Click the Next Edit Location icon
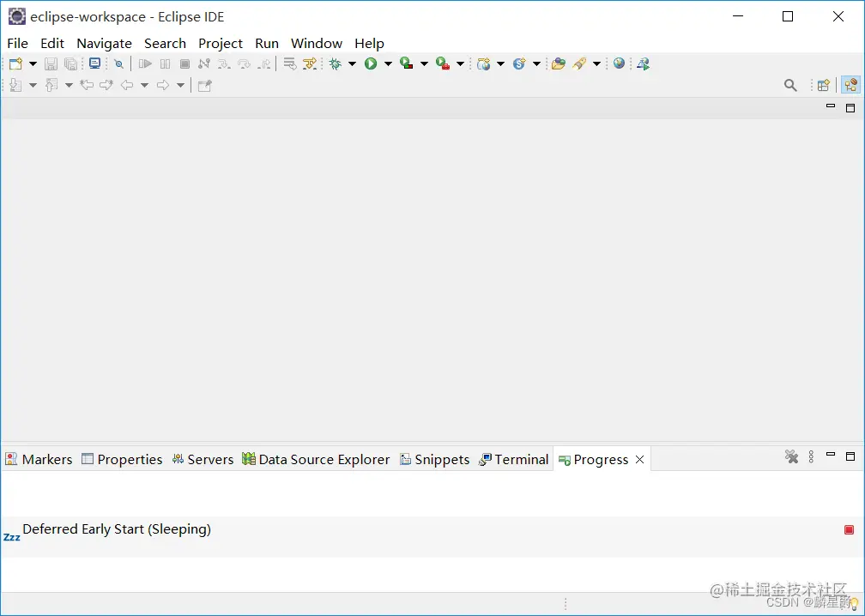This screenshot has width=865, height=616. (x=106, y=85)
